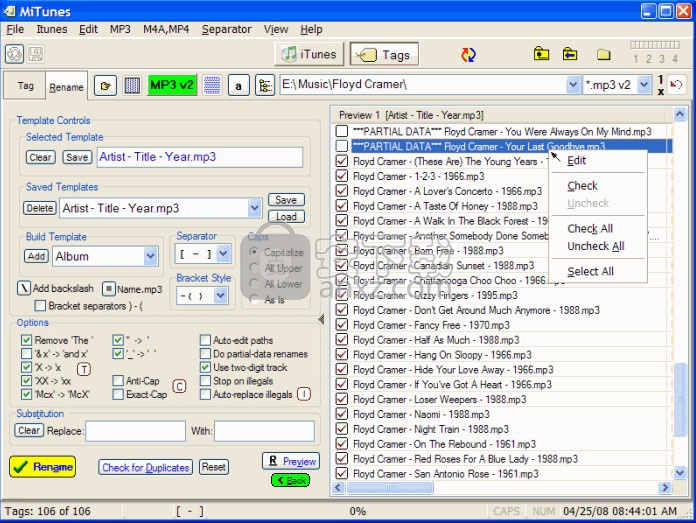696x523 pixels.
Task: Choose Select All from the context menu
Action: tap(590, 271)
